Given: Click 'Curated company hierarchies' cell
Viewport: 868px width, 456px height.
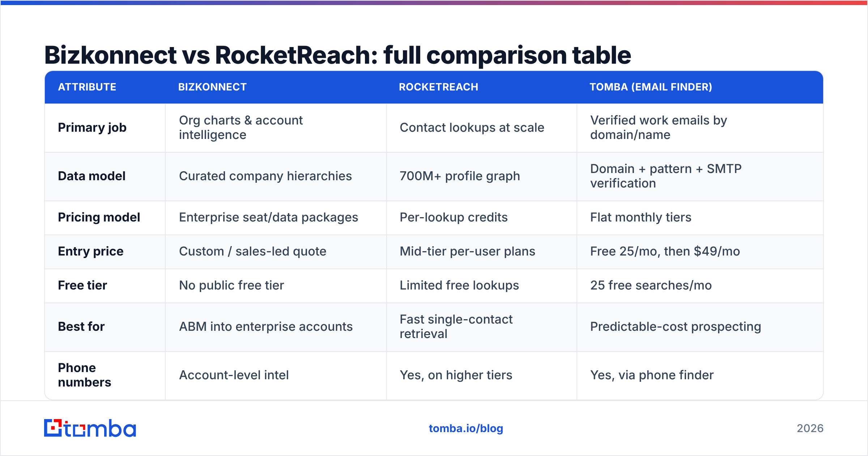Looking at the screenshot, I should (x=276, y=177).
